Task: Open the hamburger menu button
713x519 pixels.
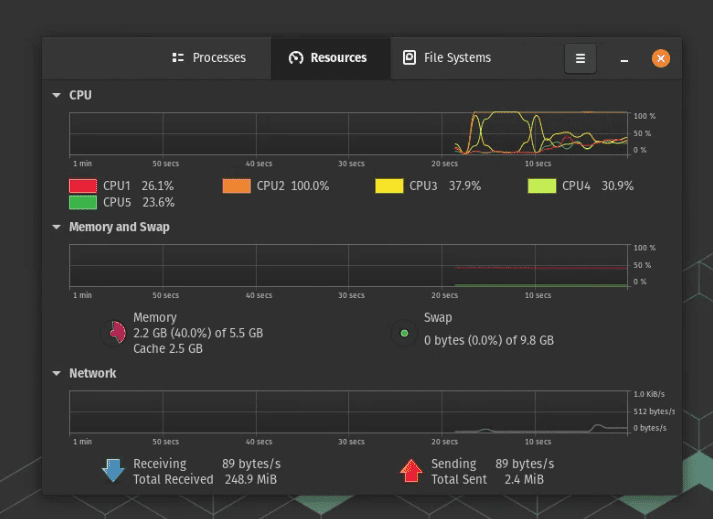Action: click(x=580, y=58)
